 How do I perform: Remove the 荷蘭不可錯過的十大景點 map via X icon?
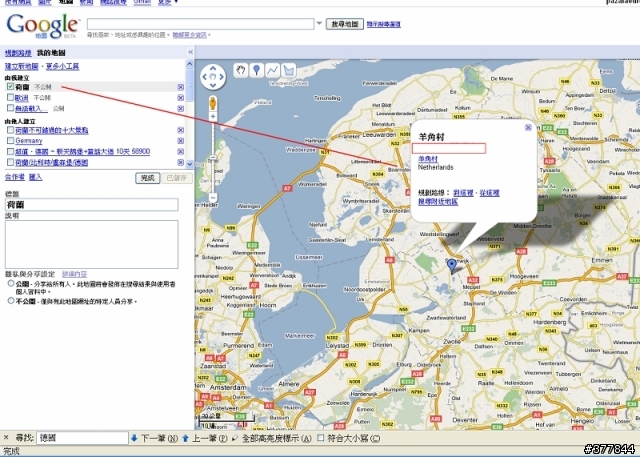(180, 130)
